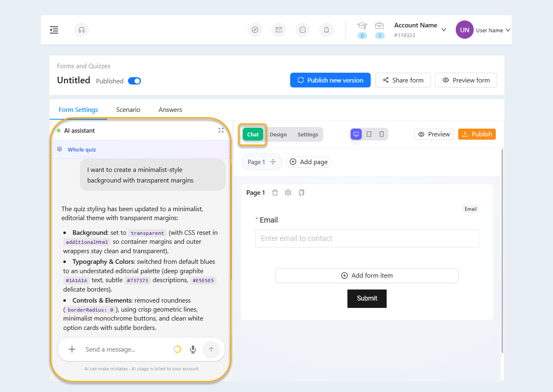Switch to the Scenario tab
553x392 pixels.
[x=128, y=109]
